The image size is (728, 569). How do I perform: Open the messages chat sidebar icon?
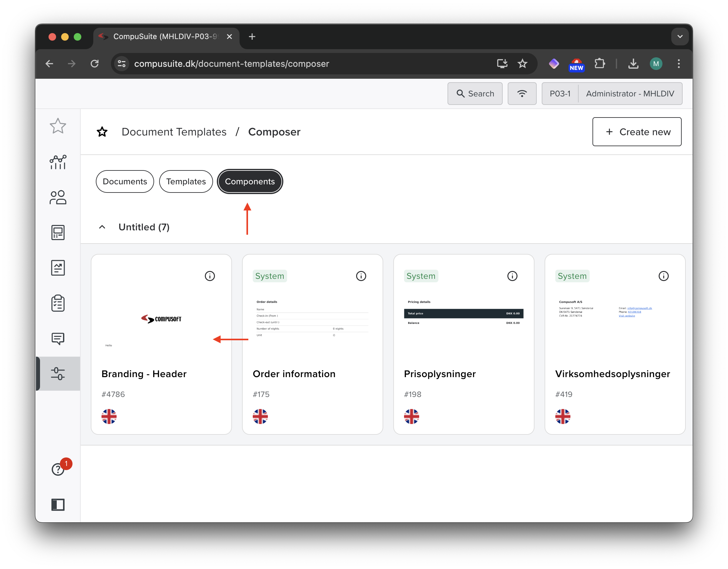[58, 338]
